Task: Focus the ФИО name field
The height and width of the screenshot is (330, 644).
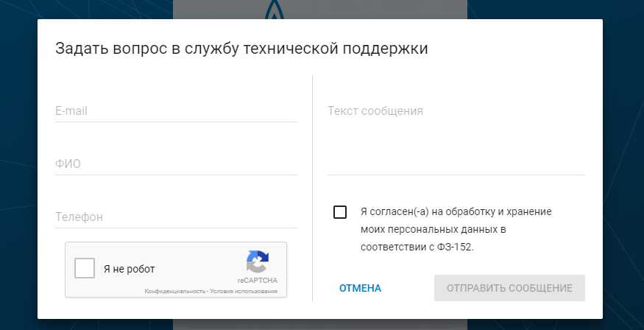Action: tap(176, 164)
